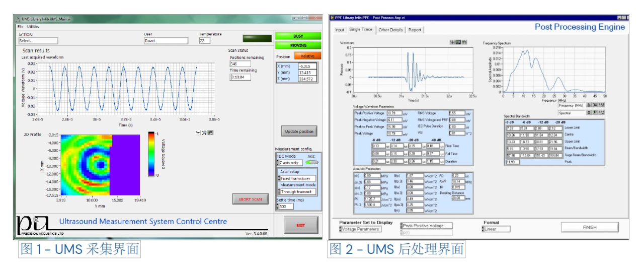Click the Spectral axis format icon
Viewport: 644px width, 268px height.
601,112
